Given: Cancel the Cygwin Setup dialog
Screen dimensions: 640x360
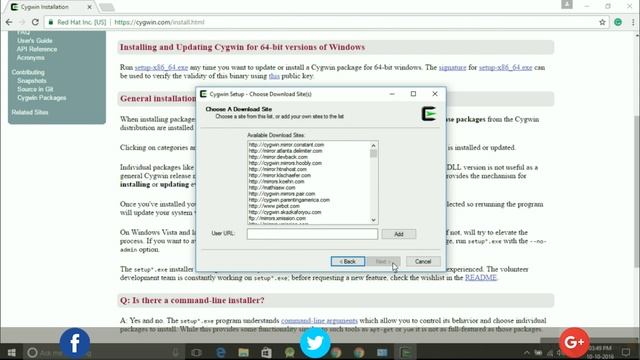Looking at the screenshot, I should coord(423,261).
